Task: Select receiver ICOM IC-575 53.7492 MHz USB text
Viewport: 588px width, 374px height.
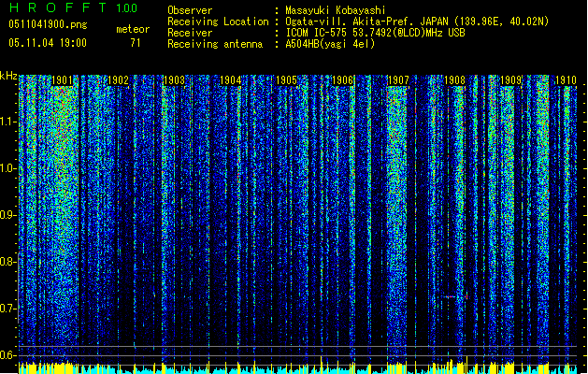Action: pos(375,33)
